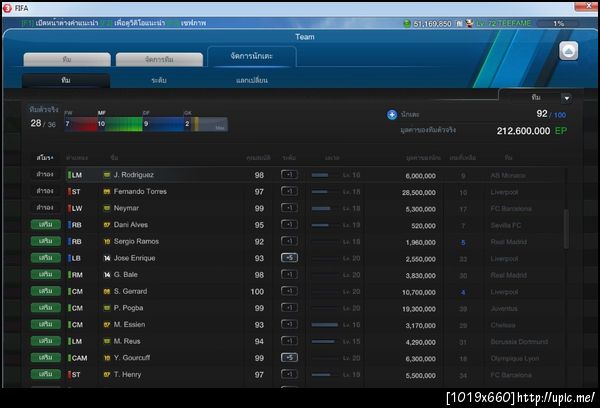Toggle the green เสริม button for S. Gerrard
Screen dimensions: 600x408
coord(46,291)
